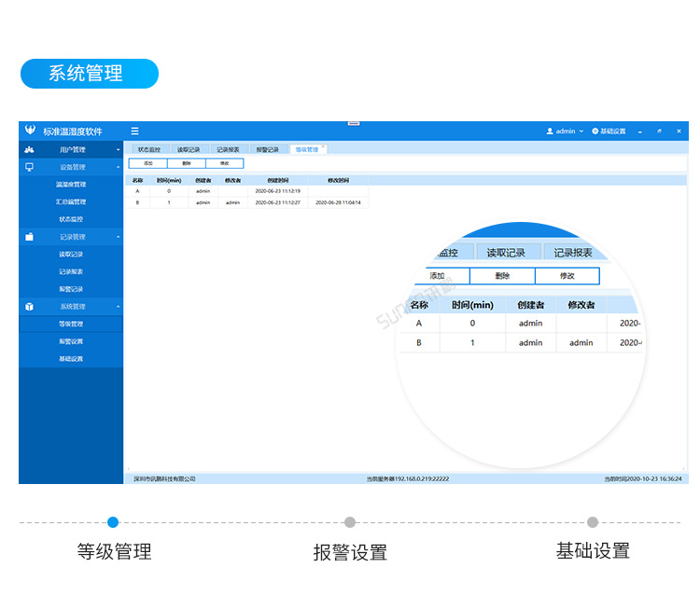Switch to the 报警记录 tab
Image resolution: width=700 pixels, height=609 pixels.
[x=268, y=149]
